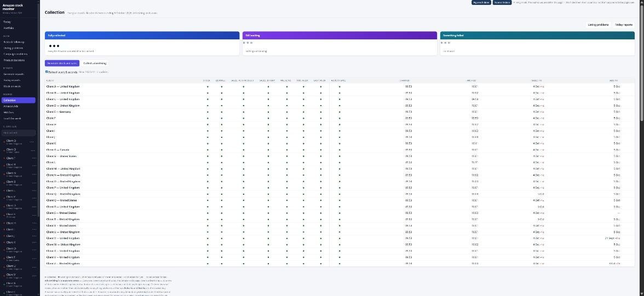644x296 pixels.
Task: Click table row Client A — United Kingdom
Action: (x=340, y=86)
